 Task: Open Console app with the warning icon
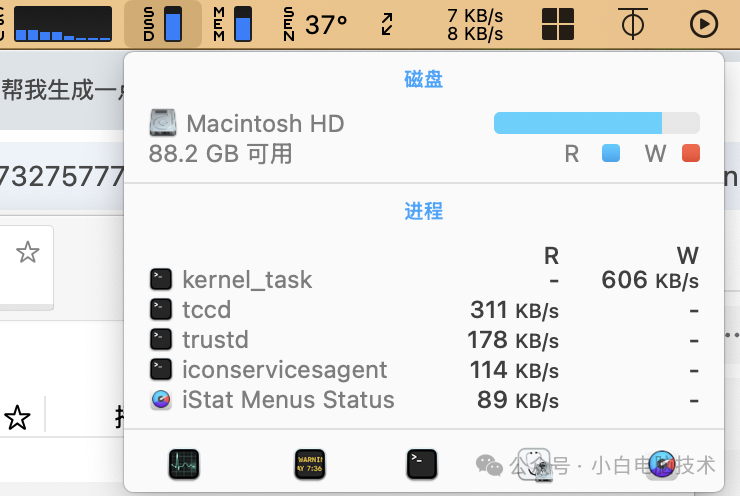click(x=310, y=464)
